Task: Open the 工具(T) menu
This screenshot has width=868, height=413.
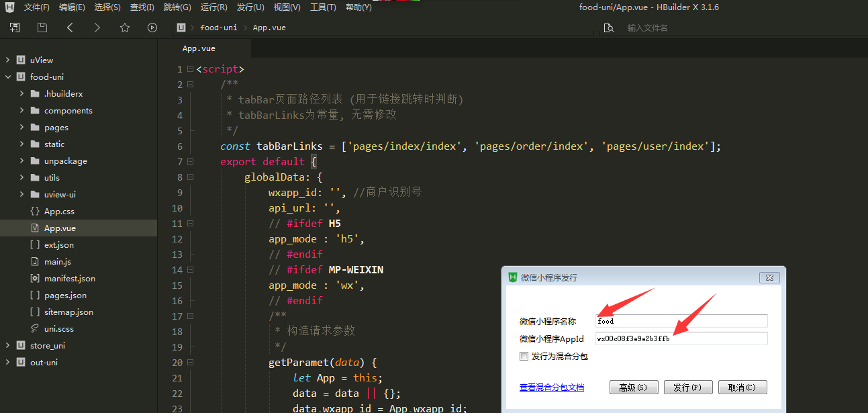Action: pyautogui.click(x=323, y=7)
